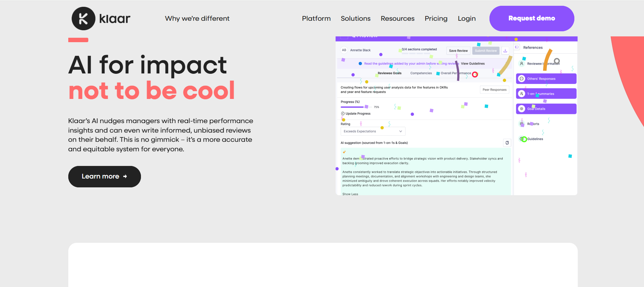Click the Learn more button

tap(104, 176)
